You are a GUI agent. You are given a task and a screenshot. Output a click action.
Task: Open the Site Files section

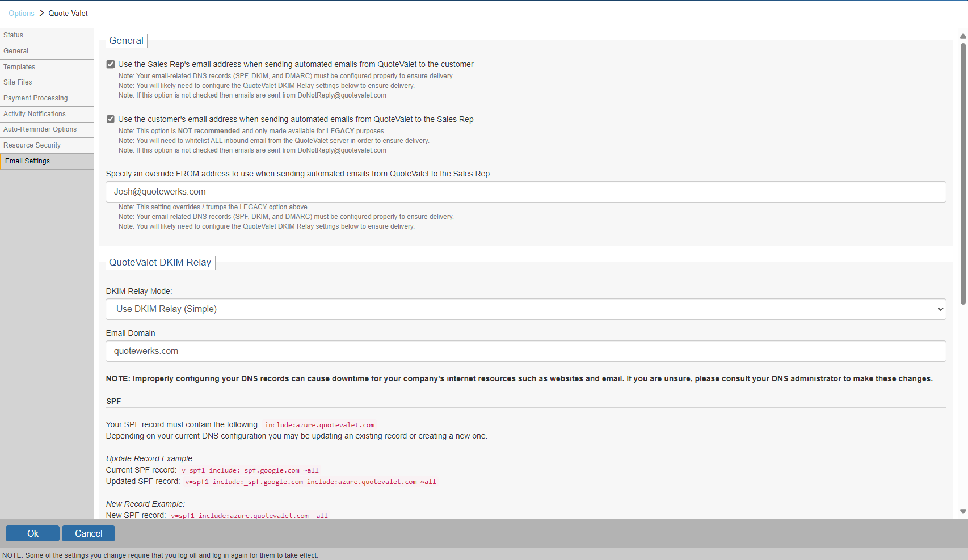tap(18, 82)
